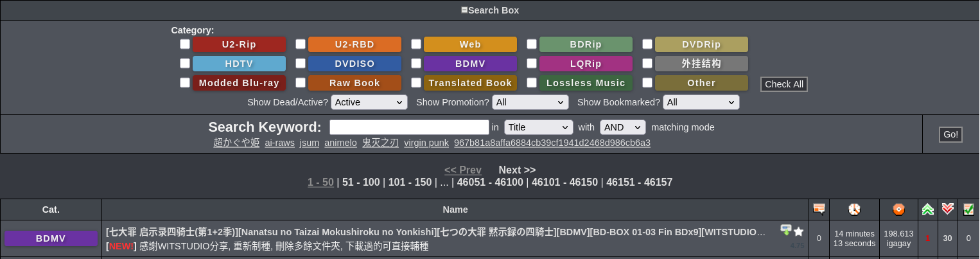
Task: Sort by the completed checkmark icon
Action: pos(968,209)
